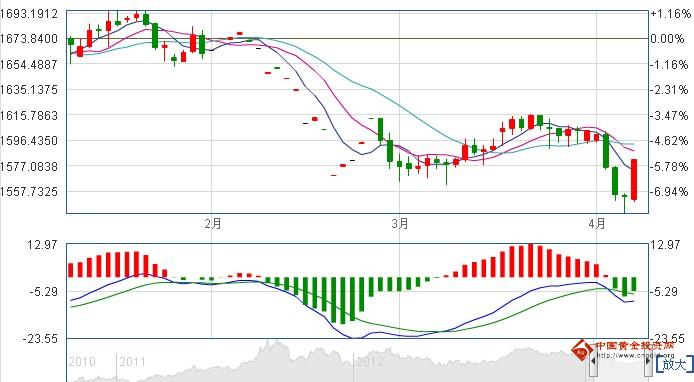Screen dimensions: 694x382
Task: Click the 1596.4350 price label
Action: point(29,141)
